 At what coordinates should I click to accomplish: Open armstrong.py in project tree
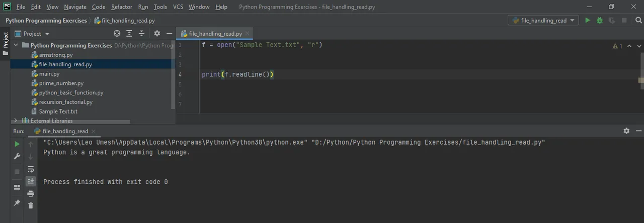click(56, 55)
